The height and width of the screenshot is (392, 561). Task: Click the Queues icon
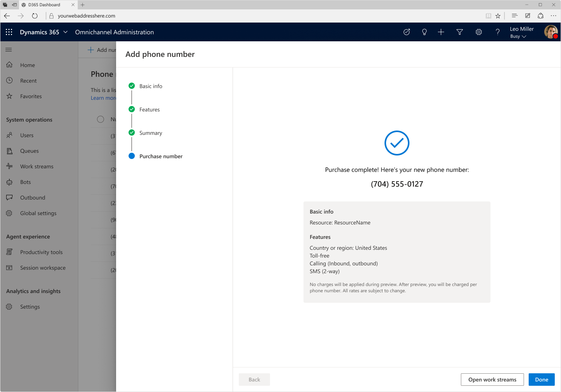(x=9, y=150)
